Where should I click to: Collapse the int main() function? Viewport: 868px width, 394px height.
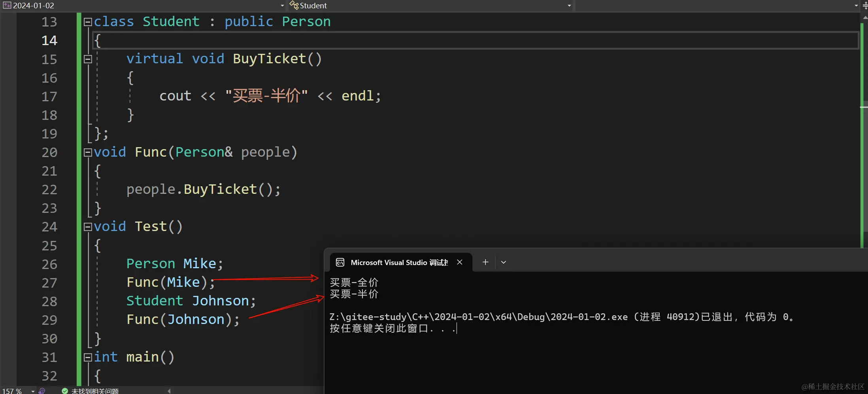88,358
